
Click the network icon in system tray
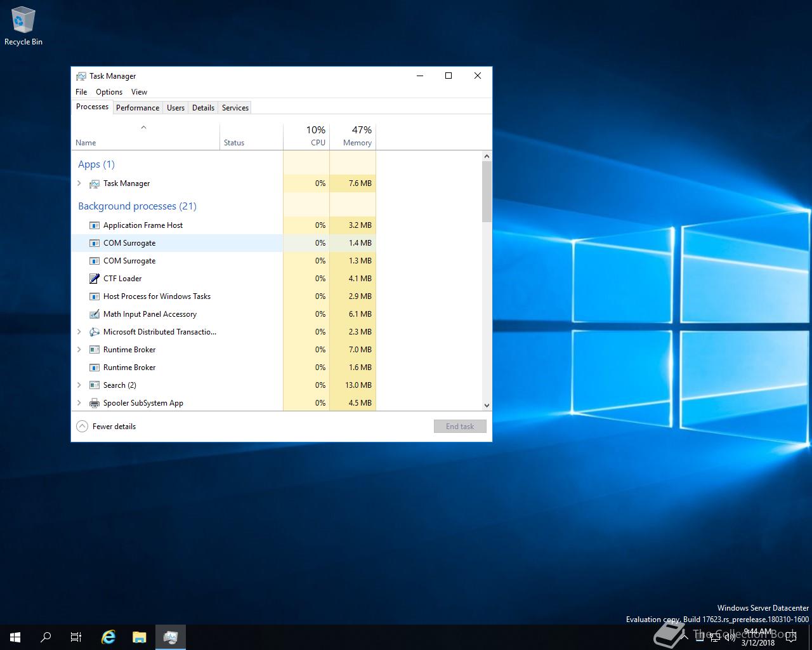(x=714, y=637)
